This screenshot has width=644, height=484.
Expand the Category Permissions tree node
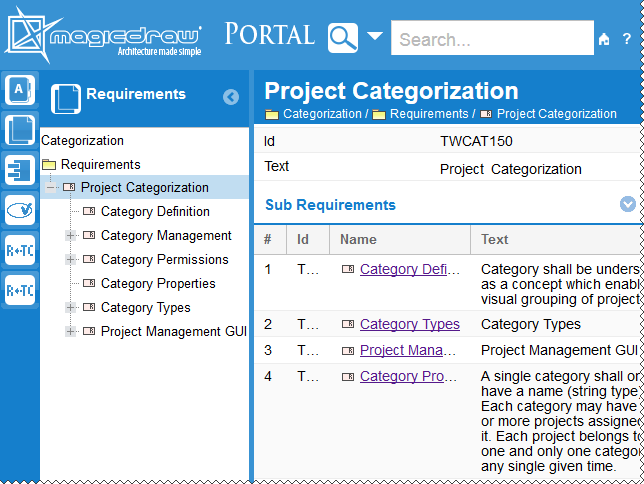coord(71,260)
